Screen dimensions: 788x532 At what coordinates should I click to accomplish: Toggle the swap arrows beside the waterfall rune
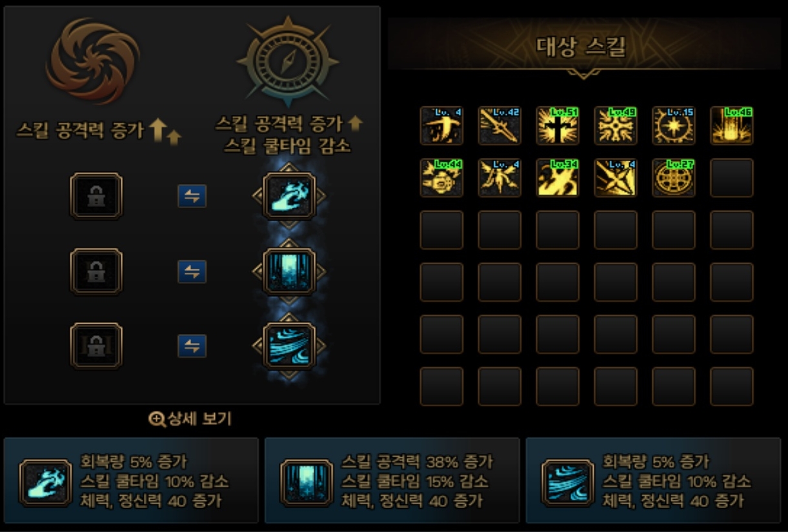click(x=192, y=271)
